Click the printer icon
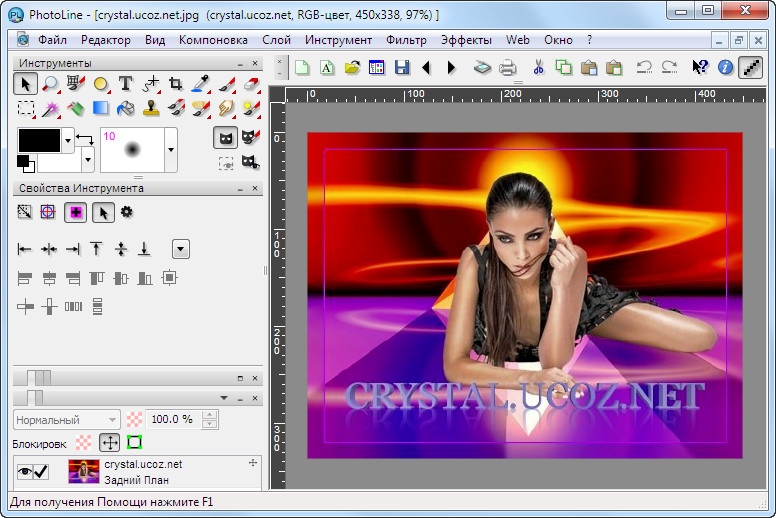The width and height of the screenshot is (776, 518). [x=507, y=67]
